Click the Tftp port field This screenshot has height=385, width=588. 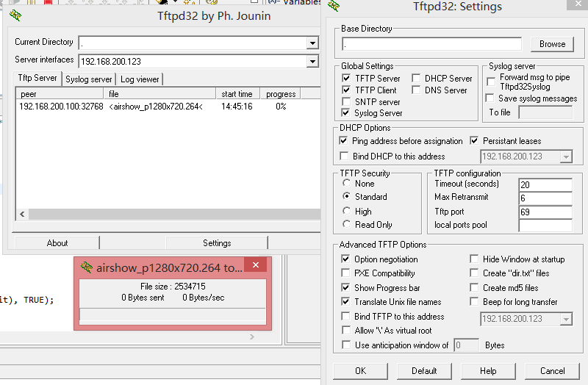pos(545,212)
